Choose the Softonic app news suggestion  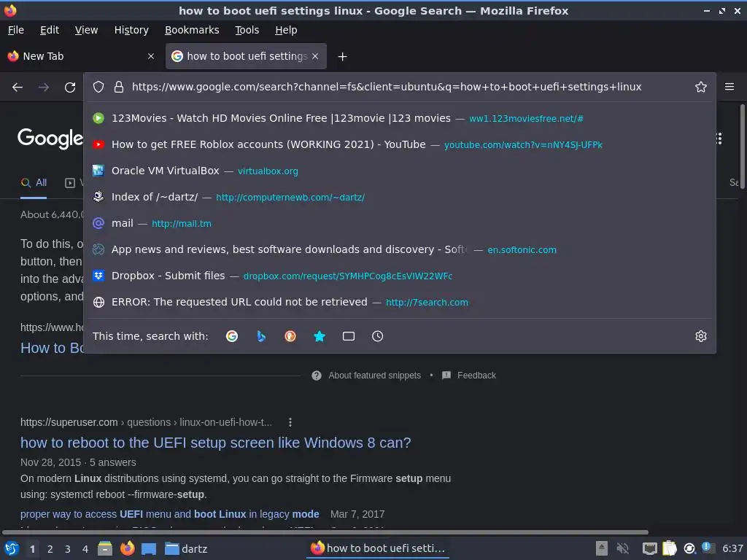[399, 249]
